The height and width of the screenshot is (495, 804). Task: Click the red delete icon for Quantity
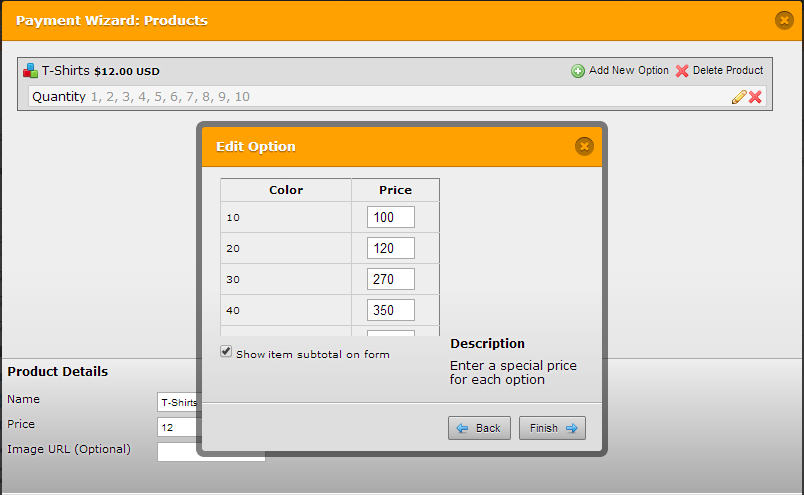pyautogui.click(x=755, y=97)
